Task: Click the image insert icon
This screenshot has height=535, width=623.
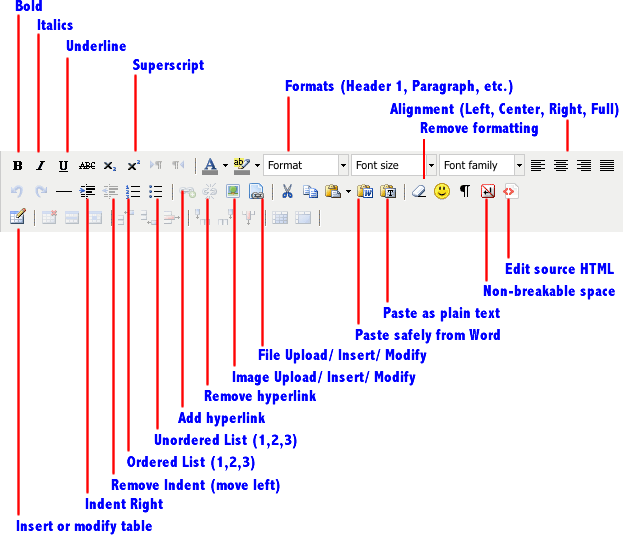Action: [233, 191]
